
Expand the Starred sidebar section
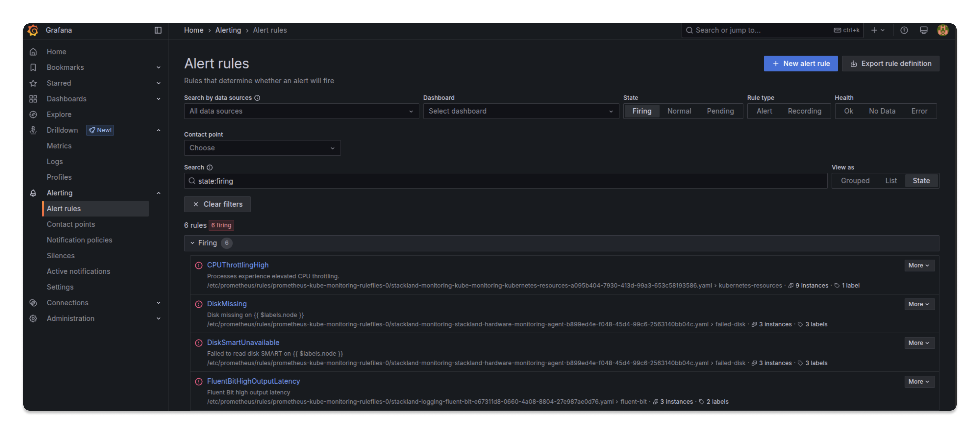point(159,83)
